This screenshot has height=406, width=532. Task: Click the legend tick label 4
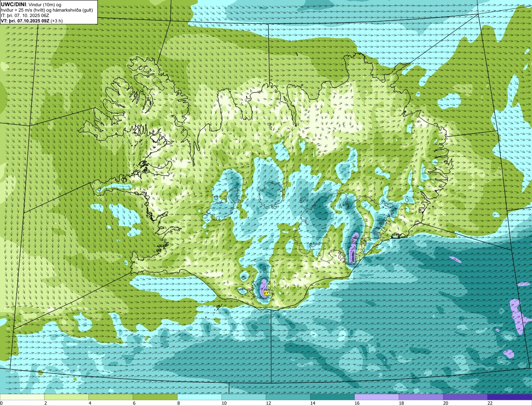coord(90,403)
